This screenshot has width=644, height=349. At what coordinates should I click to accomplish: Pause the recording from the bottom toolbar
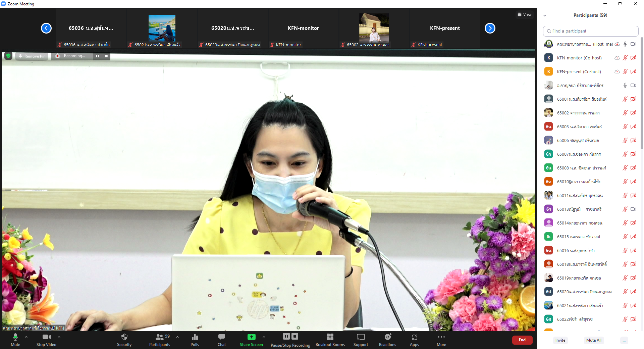click(x=286, y=336)
